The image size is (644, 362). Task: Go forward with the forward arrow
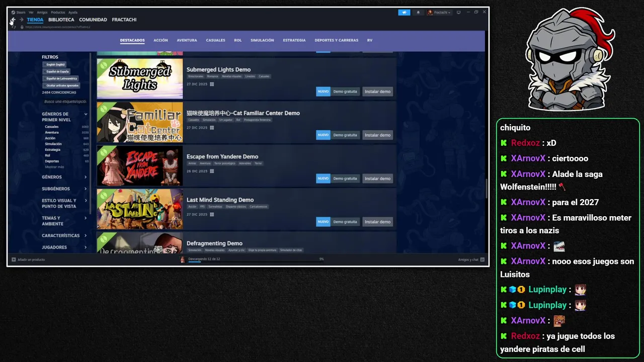pos(22,20)
